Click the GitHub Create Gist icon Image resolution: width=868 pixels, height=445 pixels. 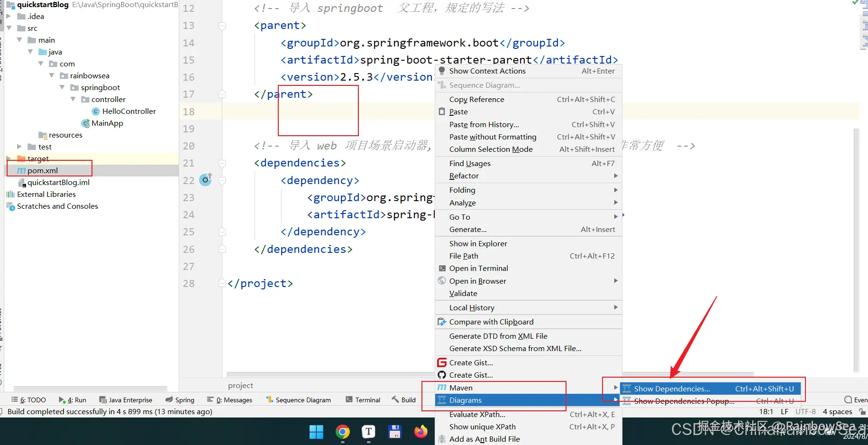point(442,375)
